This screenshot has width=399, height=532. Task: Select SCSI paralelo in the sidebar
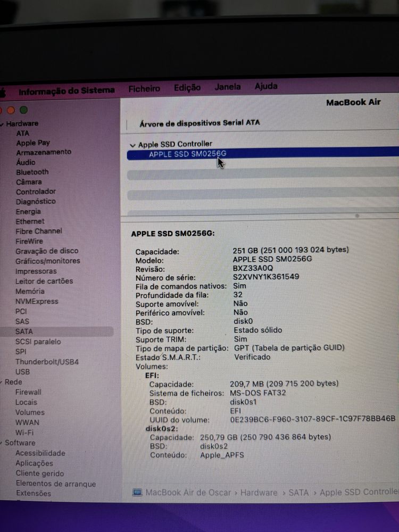[38, 342]
